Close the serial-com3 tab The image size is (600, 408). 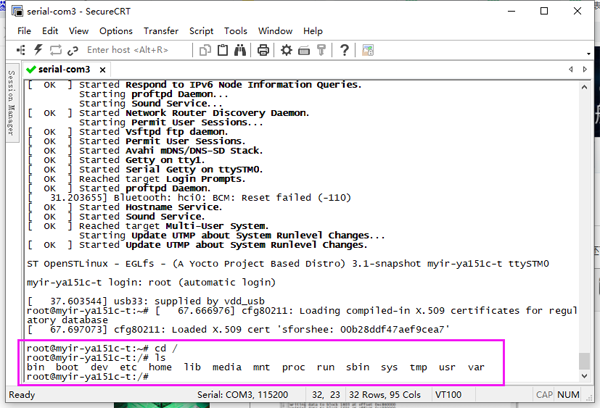pyautogui.click(x=102, y=70)
